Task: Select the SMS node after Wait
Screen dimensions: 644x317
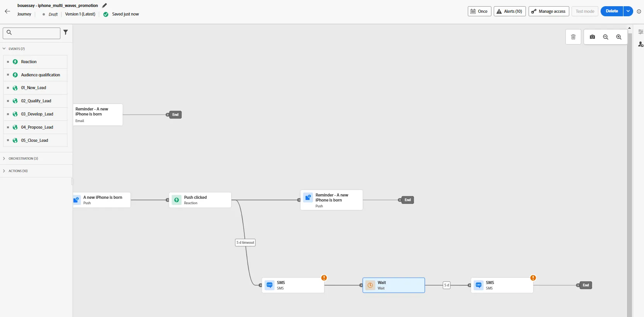Action: (x=502, y=285)
